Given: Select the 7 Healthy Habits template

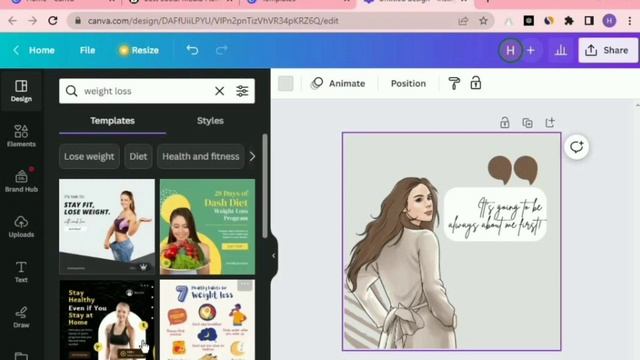Looking at the screenshot, I should [207, 320].
